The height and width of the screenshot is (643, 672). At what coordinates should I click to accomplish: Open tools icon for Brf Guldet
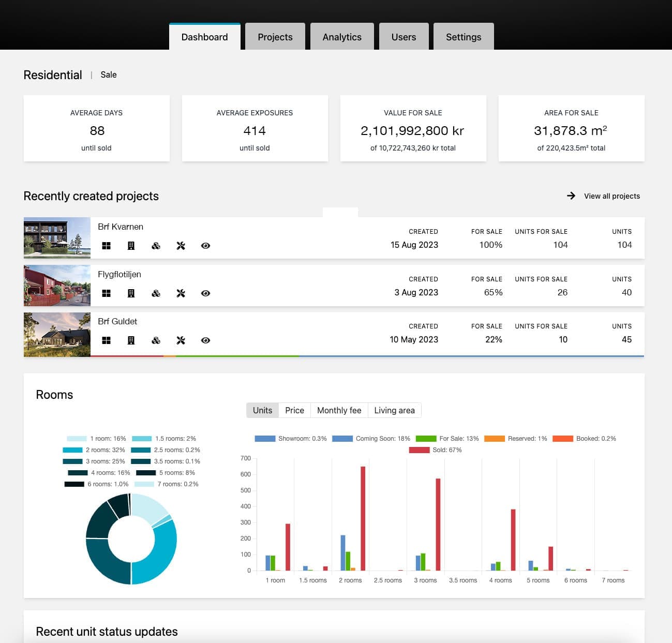(181, 340)
